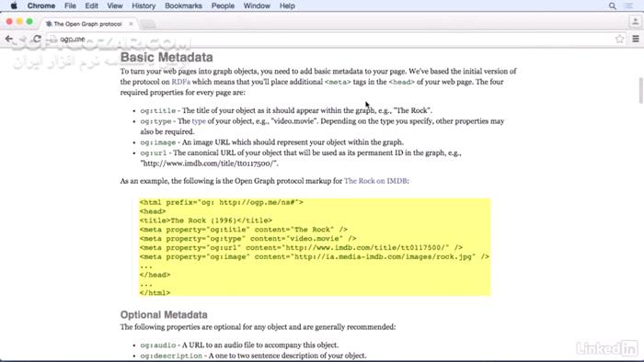Open The Rock on IMDB link

pyautogui.click(x=375, y=181)
